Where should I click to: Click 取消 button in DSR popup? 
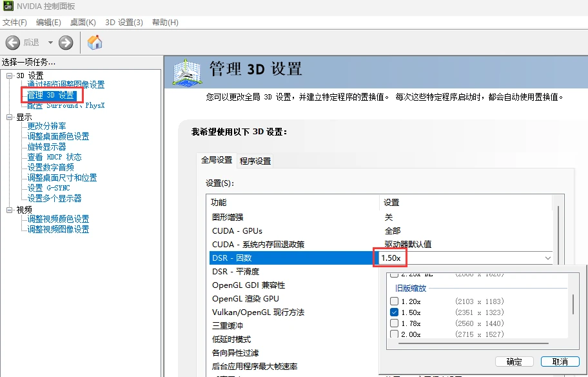(560, 362)
